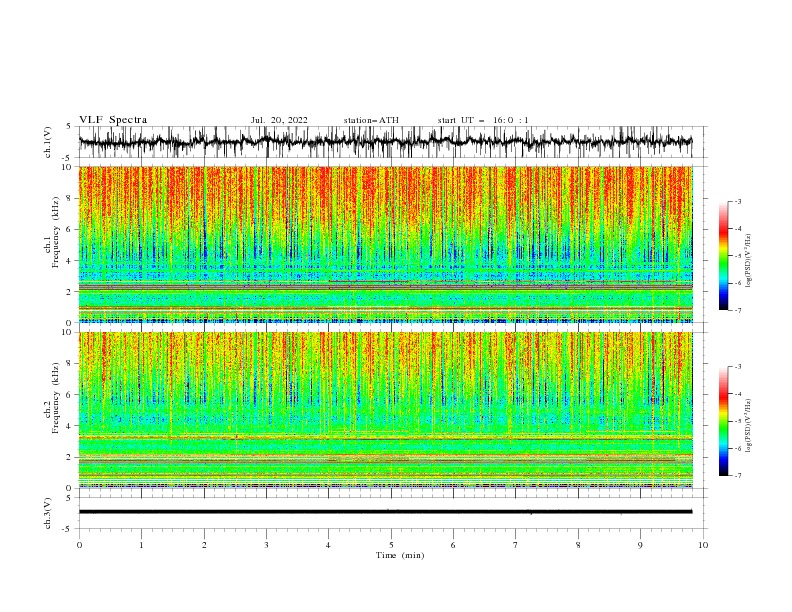Click the time axis tick label "3"
Screen dimensions: 792x612
(x=266, y=545)
